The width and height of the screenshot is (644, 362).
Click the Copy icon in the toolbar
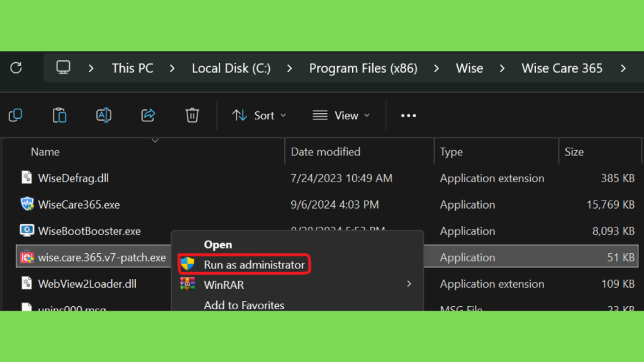coord(16,115)
